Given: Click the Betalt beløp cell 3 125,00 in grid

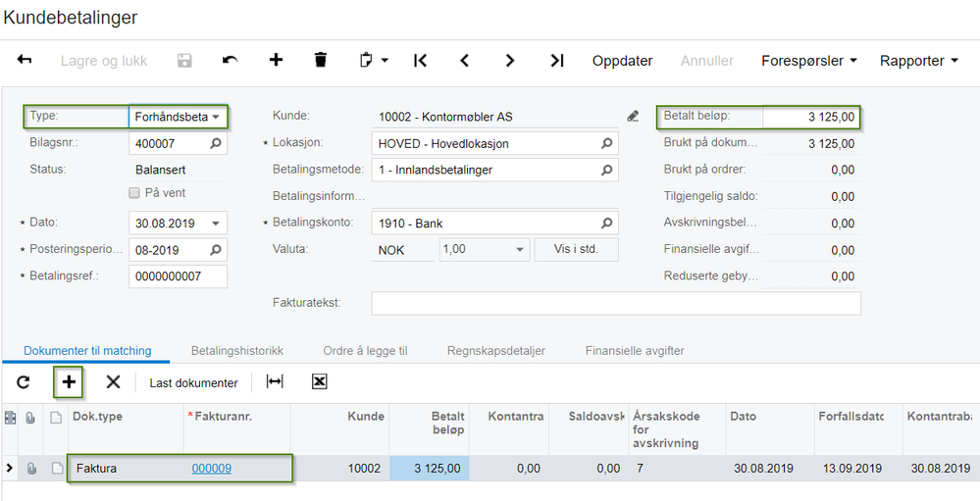Looking at the screenshot, I should pos(430,469).
